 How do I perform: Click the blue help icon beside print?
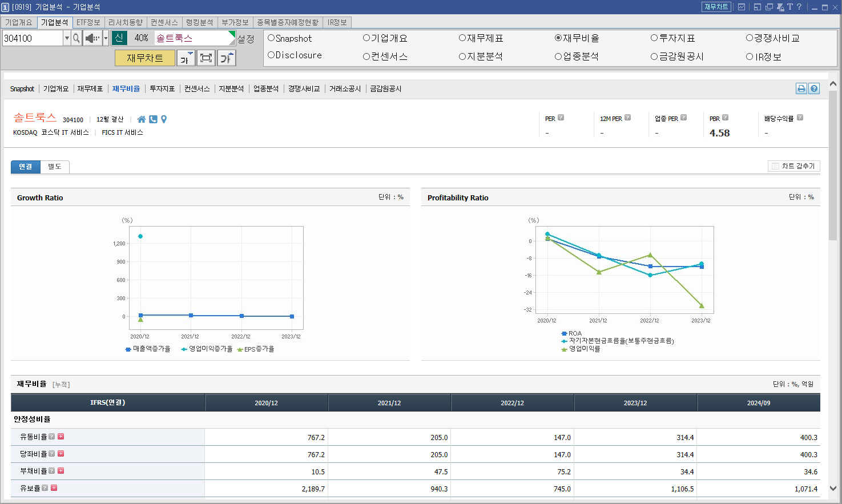[814, 88]
